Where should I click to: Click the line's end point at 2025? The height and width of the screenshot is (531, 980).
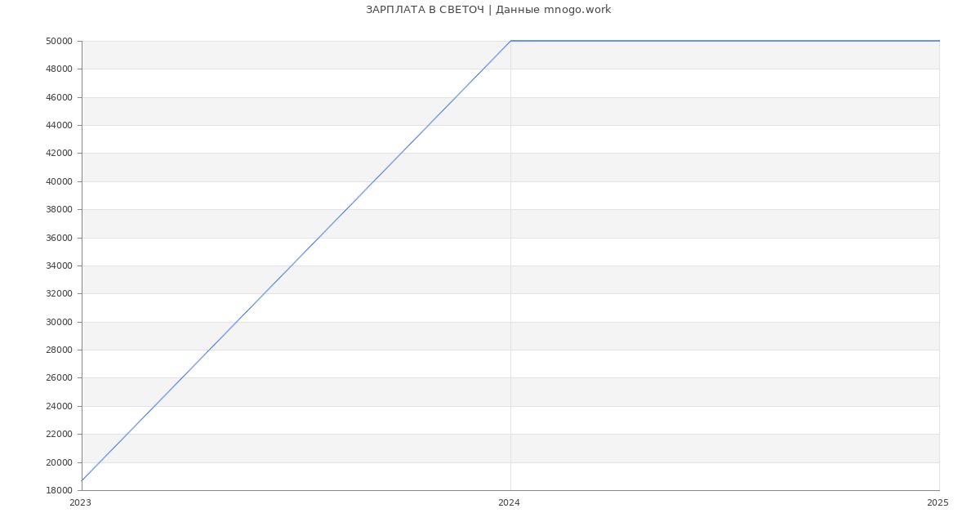(x=938, y=41)
